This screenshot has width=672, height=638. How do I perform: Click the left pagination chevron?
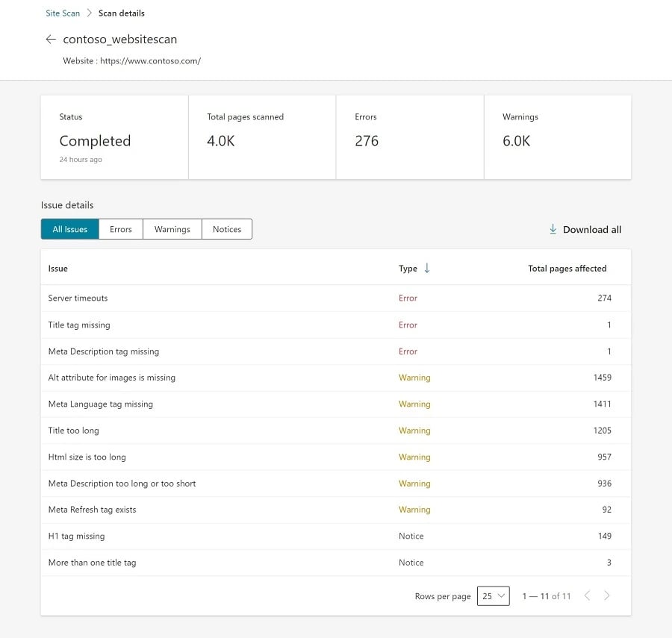tap(587, 595)
